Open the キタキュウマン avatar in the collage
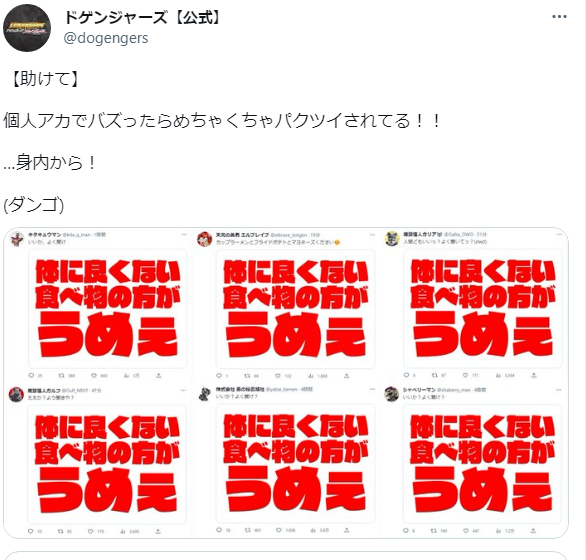The image size is (586, 560). coord(17,239)
